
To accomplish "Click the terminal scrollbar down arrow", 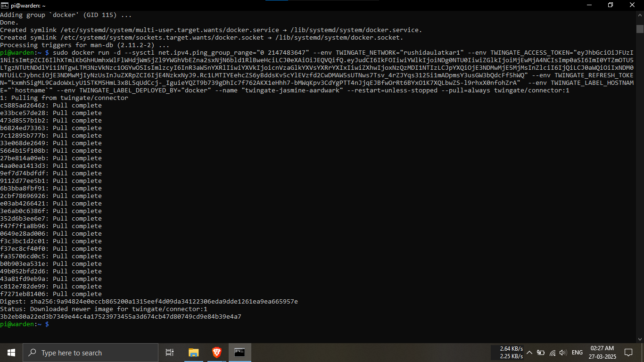I will [x=640, y=339].
